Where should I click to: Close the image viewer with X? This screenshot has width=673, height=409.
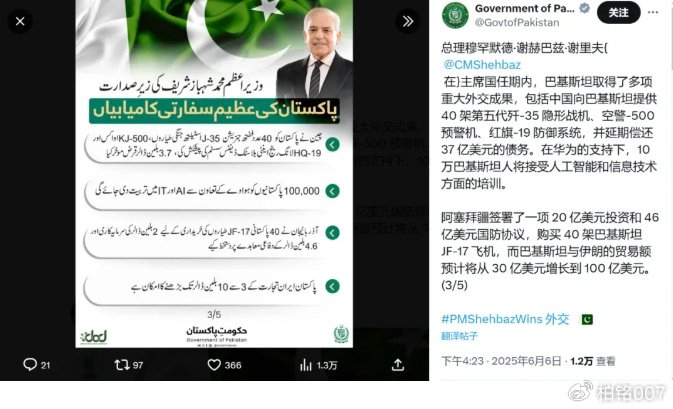[20, 21]
